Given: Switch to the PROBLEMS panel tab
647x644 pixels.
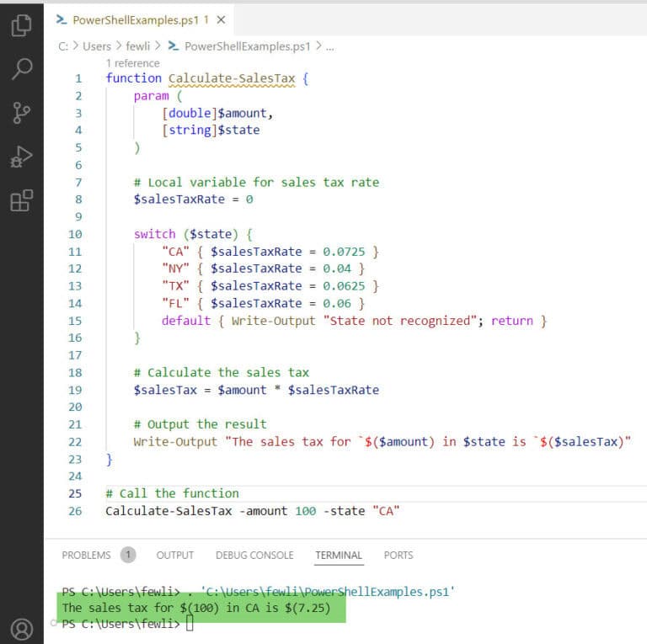Looking at the screenshot, I should tap(86, 555).
